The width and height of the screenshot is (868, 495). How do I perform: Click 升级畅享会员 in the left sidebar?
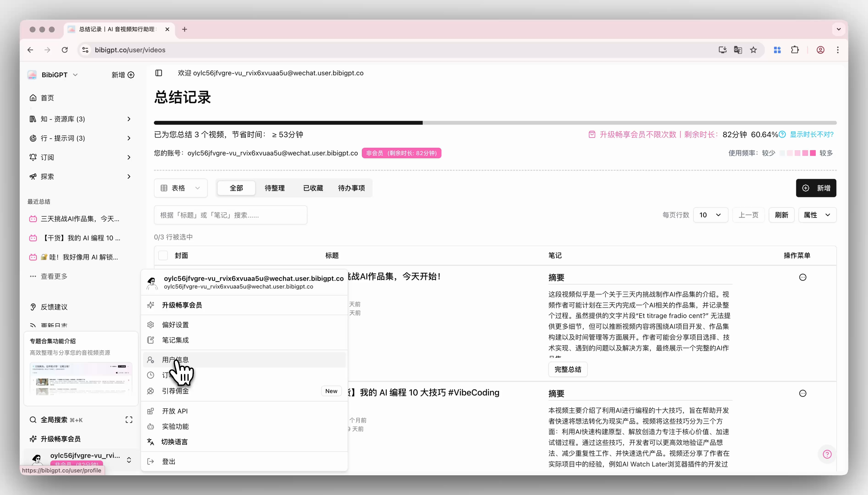pos(55,439)
